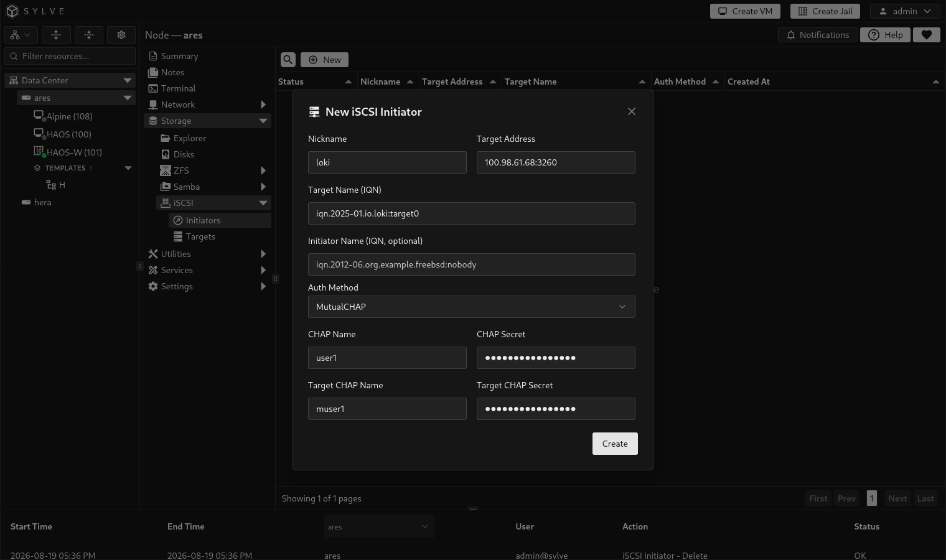Expand the Samba submenu arrow

point(263,187)
